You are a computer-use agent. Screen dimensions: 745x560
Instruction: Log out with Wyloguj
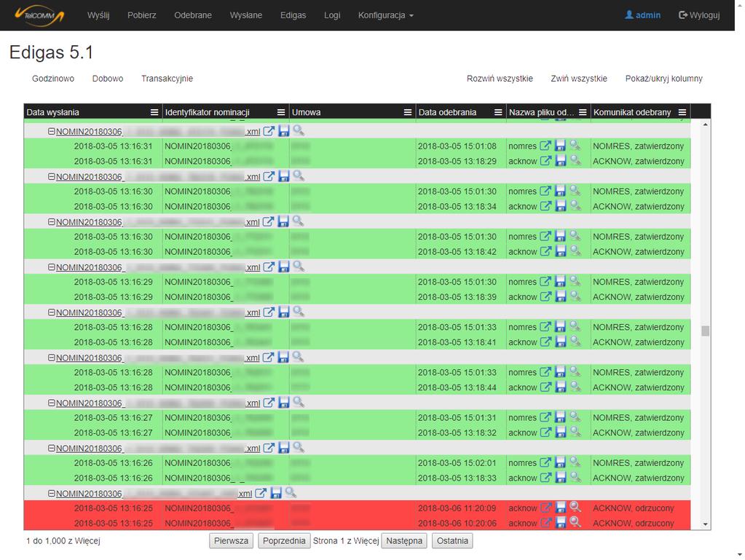(x=699, y=15)
